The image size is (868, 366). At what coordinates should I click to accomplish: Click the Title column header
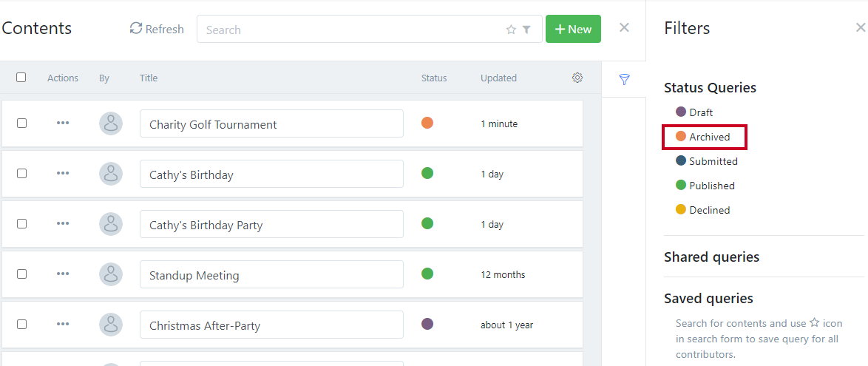point(149,78)
